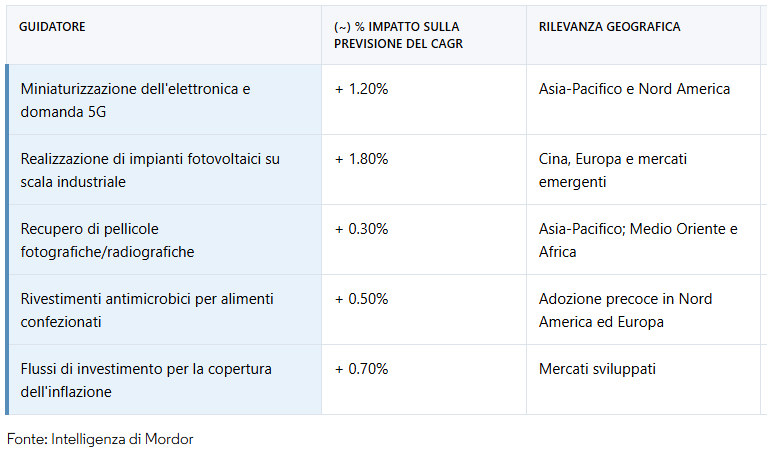The image size is (767, 449).
Task: Select the % IMPATTO SULLA PREVISIONE DEL CAGR header
Action: coord(398,35)
